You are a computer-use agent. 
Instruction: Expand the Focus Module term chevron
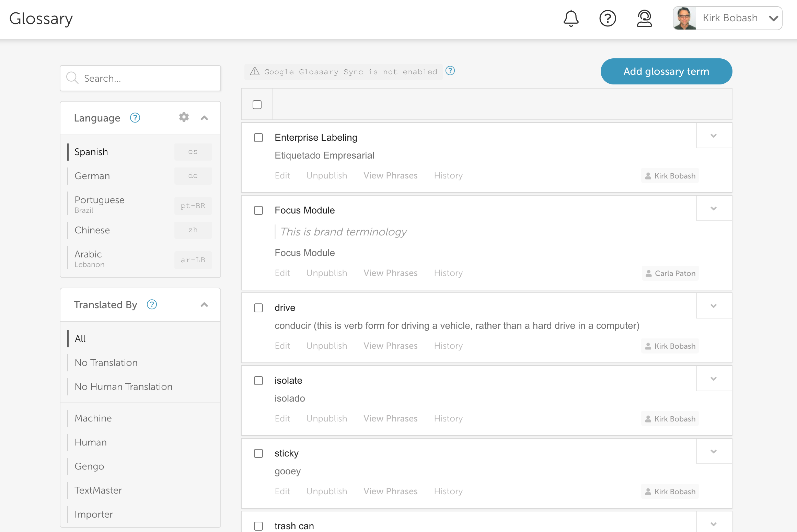click(x=714, y=208)
